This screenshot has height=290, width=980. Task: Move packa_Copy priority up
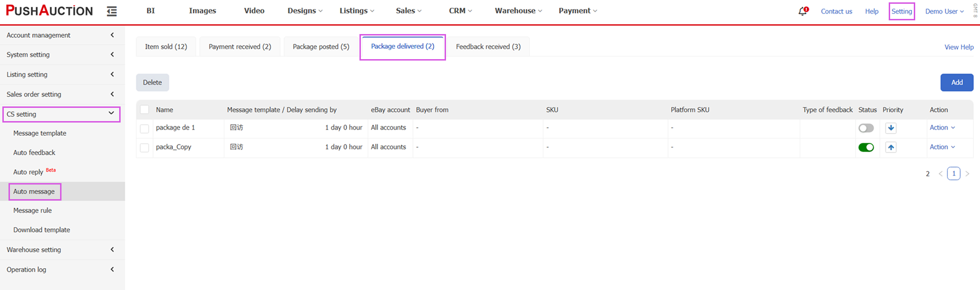tap(891, 147)
